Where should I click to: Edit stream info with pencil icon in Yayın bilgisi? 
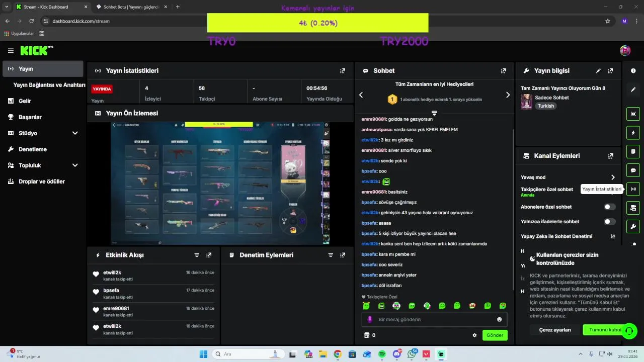[598, 71]
